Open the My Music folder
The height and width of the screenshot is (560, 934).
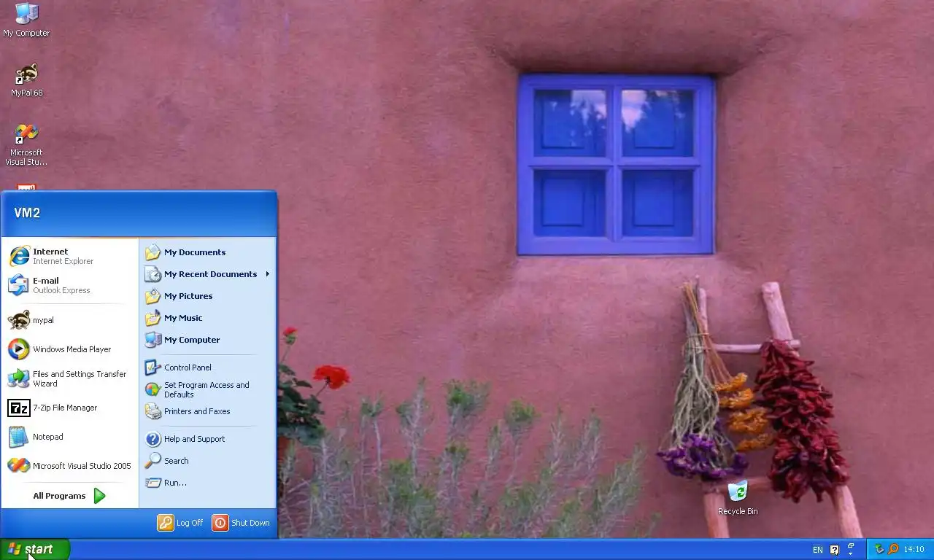coord(207,318)
